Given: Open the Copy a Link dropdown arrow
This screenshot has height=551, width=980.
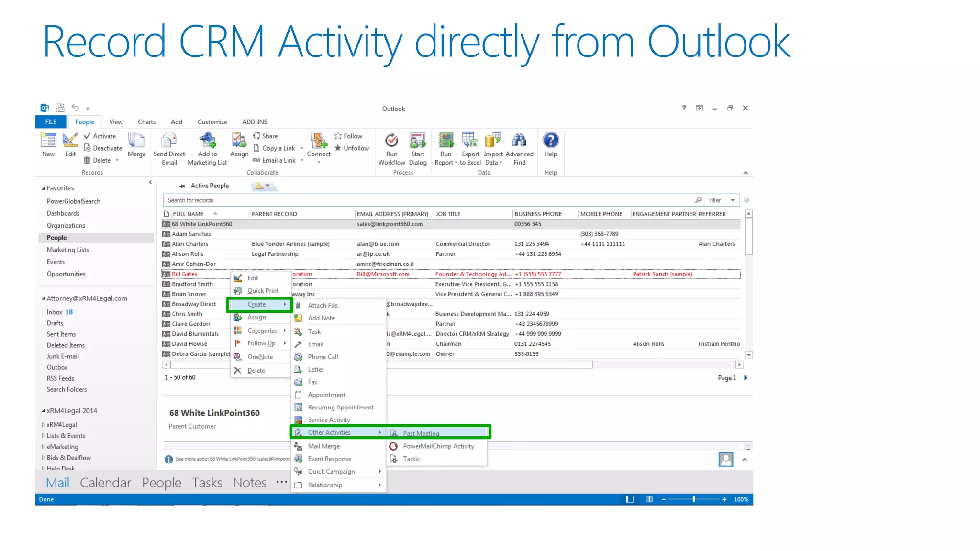Looking at the screenshot, I should click(301, 148).
